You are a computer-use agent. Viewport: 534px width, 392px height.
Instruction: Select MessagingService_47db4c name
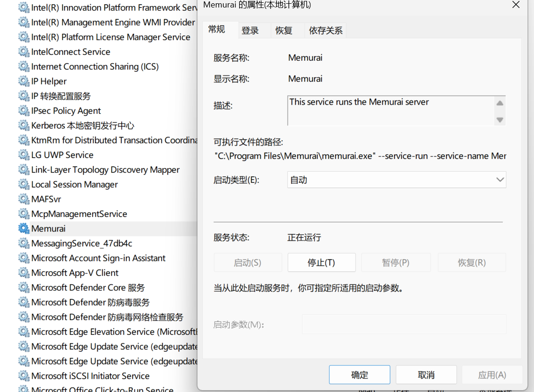click(x=82, y=243)
